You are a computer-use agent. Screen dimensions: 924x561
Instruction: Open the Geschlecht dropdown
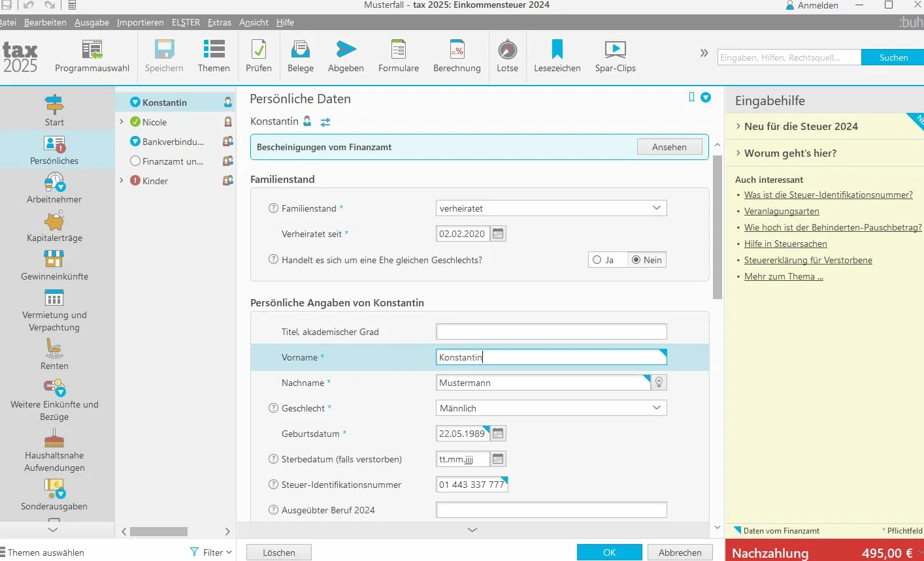click(x=551, y=408)
